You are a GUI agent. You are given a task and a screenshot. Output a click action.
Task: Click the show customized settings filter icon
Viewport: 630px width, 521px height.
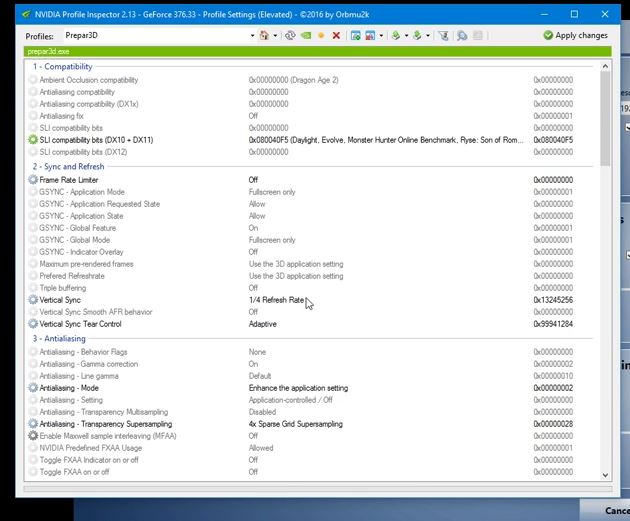coord(443,35)
